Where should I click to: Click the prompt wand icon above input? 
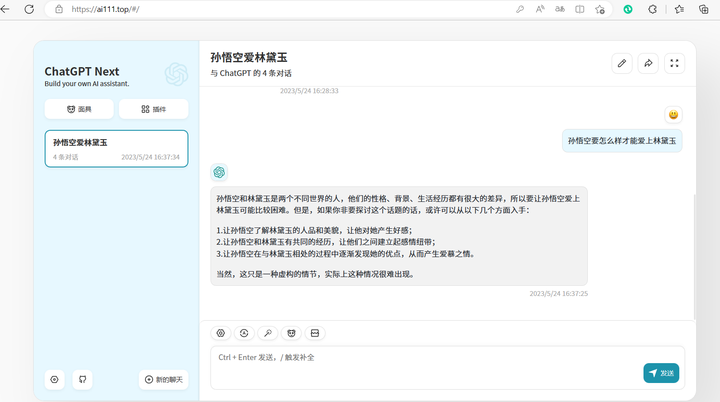click(x=268, y=333)
